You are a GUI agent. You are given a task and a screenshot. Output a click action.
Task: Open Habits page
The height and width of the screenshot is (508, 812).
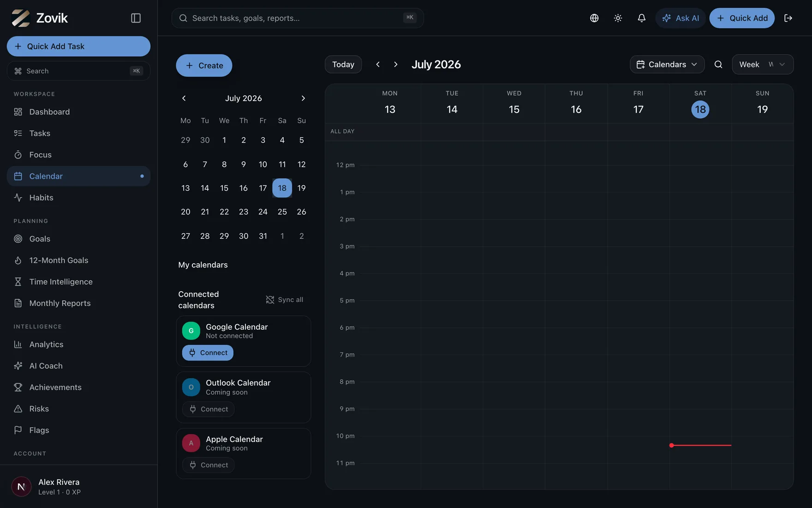[78, 198]
